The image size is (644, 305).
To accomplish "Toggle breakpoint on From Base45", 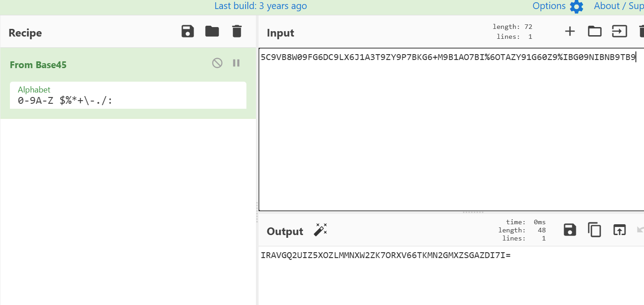I will tap(236, 63).
